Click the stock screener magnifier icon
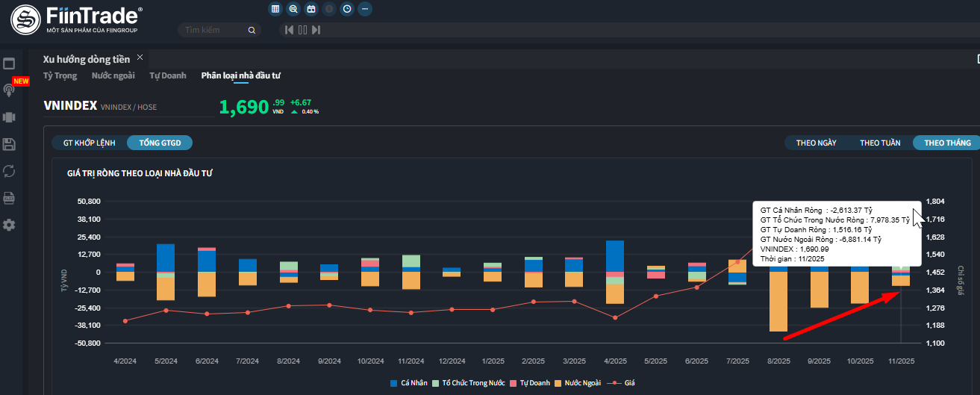This screenshot has height=395, width=980. [x=293, y=9]
